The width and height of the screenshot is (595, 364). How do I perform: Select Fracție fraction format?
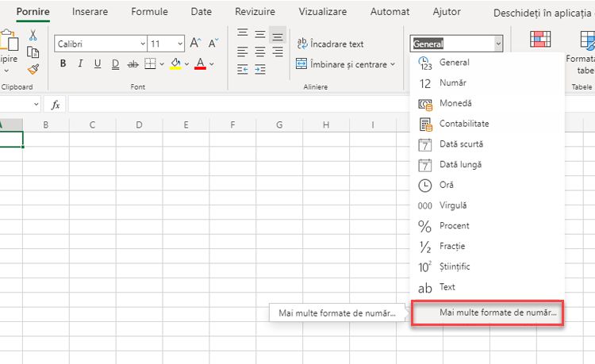(488, 247)
